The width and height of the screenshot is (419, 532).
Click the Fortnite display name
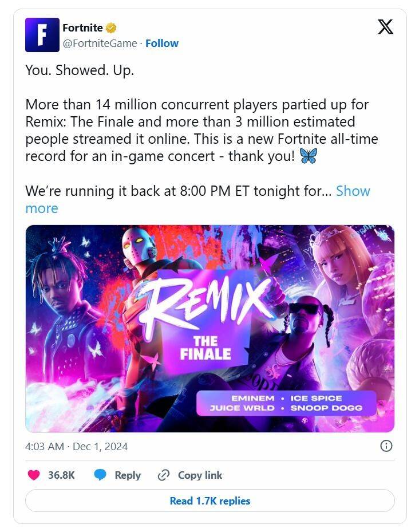click(x=82, y=27)
